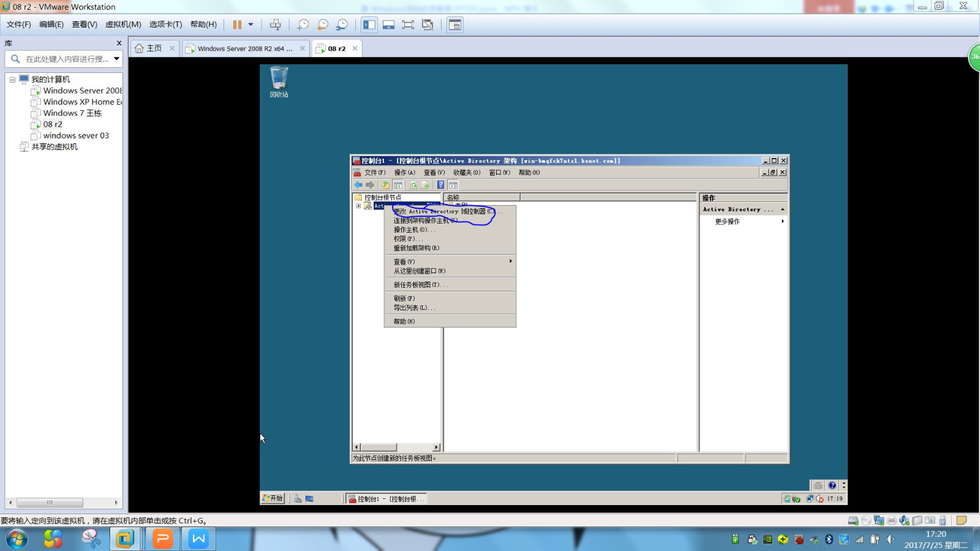Open the snapshot manager icon
Screen dimensions: 980x551
[x=342, y=24]
